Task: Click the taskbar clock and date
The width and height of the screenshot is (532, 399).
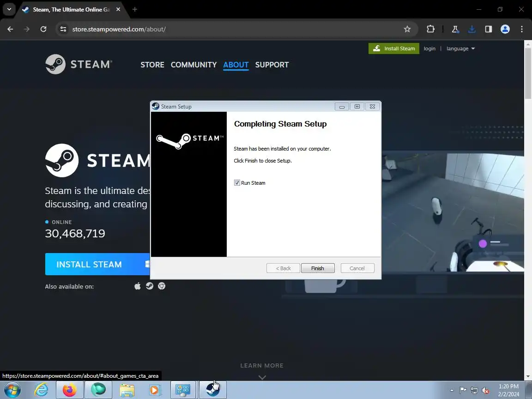Action: tap(508, 390)
